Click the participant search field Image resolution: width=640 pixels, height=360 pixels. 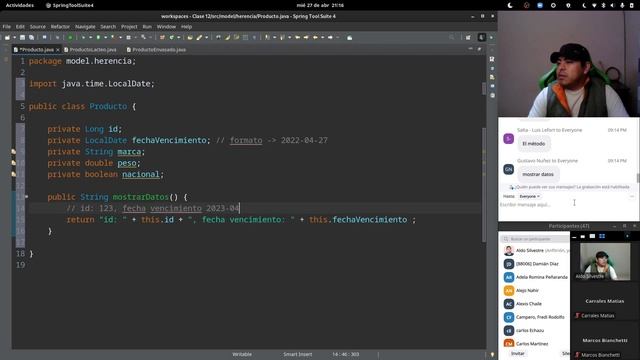(535, 239)
